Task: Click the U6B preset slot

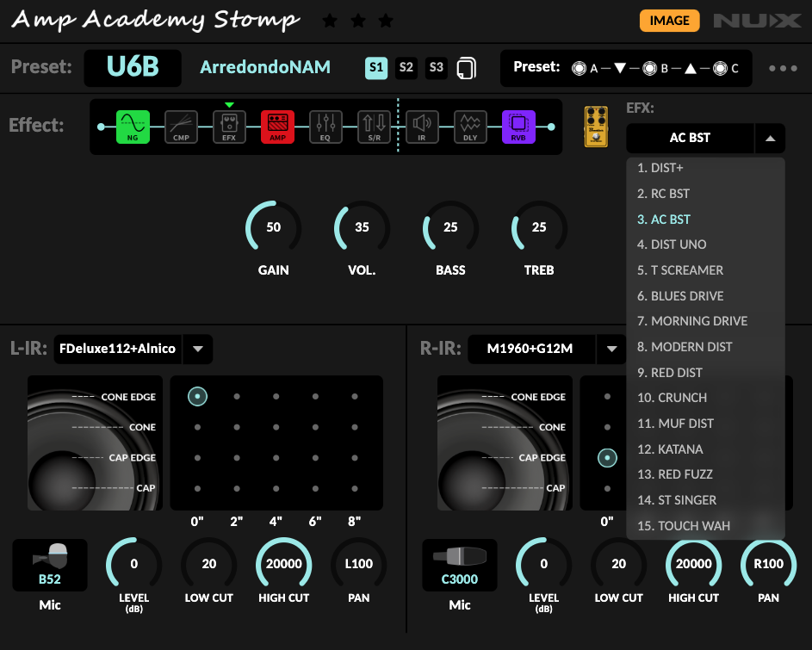Action: pos(133,68)
